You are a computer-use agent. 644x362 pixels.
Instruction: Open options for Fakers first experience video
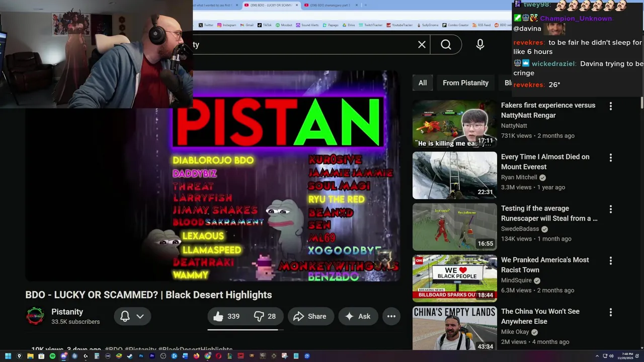point(610,106)
